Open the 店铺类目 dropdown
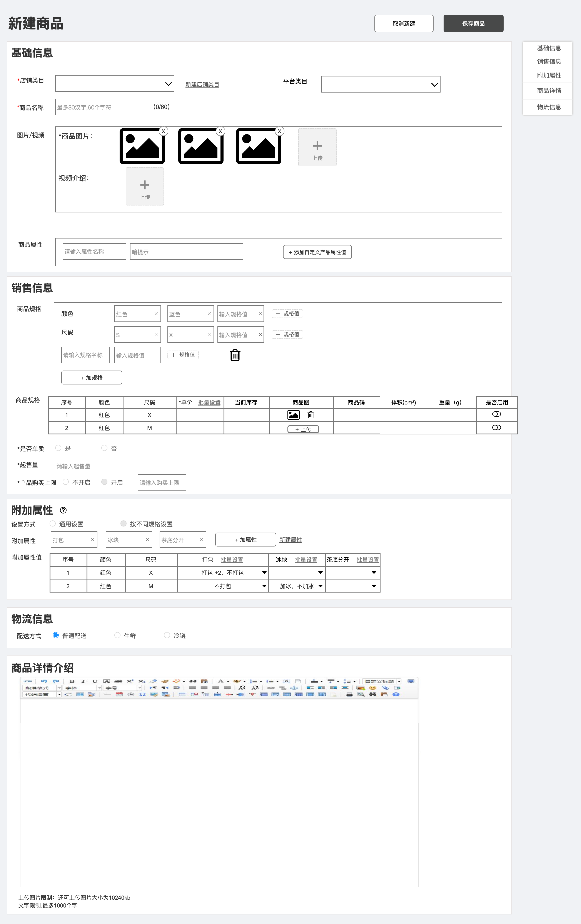The image size is (581, 924). (114, 84)
